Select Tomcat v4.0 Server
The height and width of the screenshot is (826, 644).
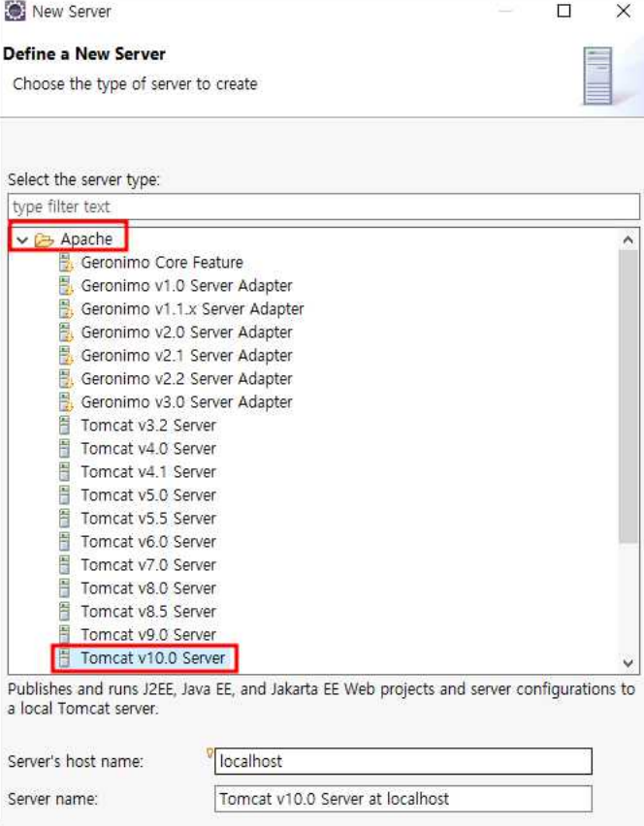point(148,448)
